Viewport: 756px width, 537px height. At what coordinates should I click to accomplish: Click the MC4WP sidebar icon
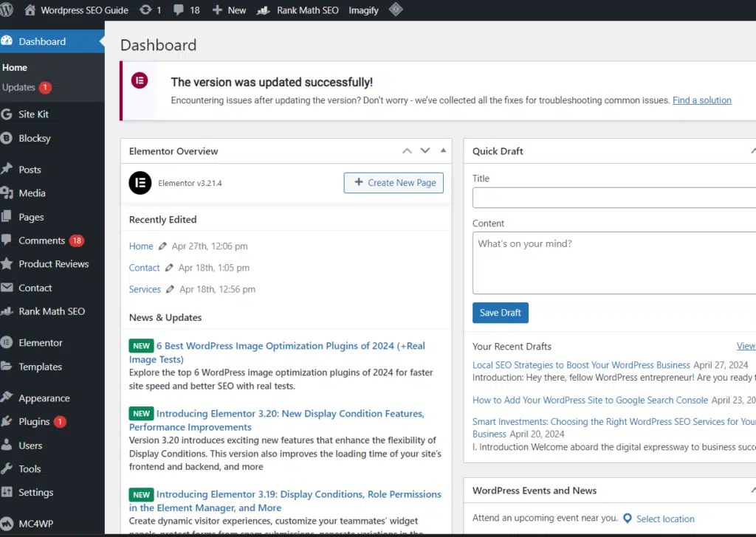tap(7, 524)
